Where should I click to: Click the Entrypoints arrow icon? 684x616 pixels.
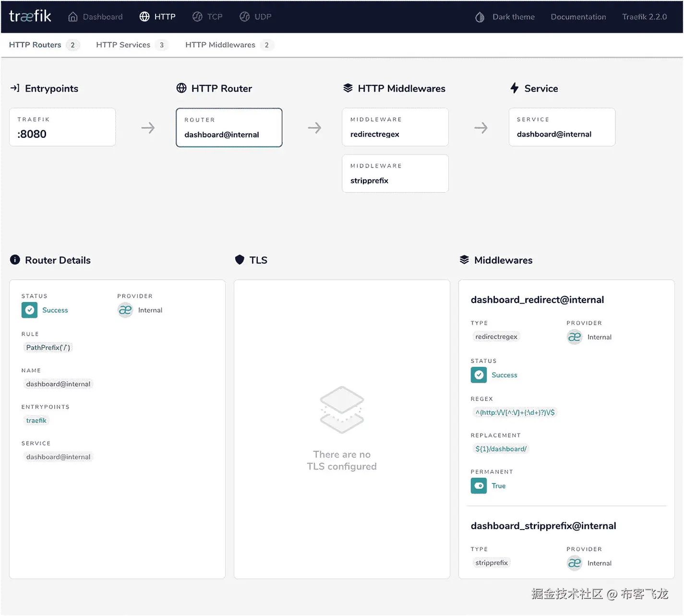[x=15, y=88]
